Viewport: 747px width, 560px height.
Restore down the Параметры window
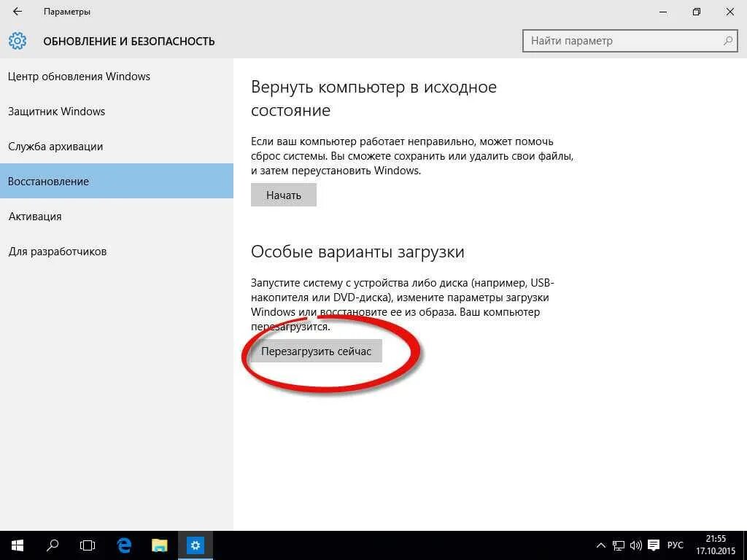click(697, 12)
